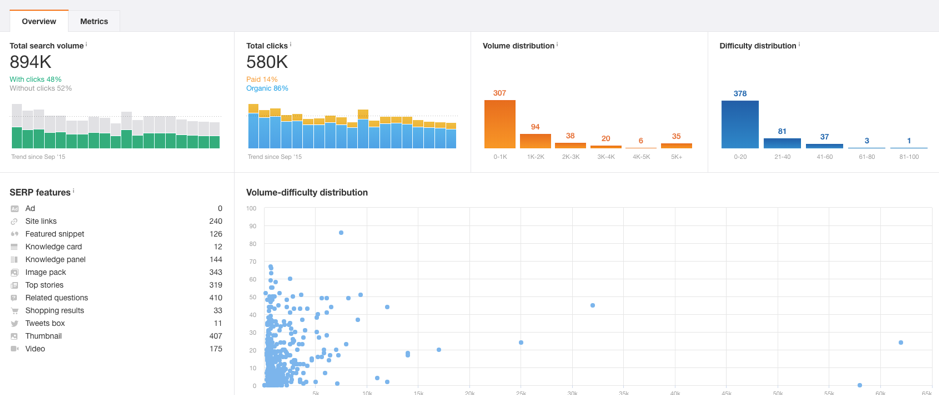The height and width of the screenshot is (395, 939).
Task: Click the 1K-2K volume bar labeled 94
Action: (535, 141)
